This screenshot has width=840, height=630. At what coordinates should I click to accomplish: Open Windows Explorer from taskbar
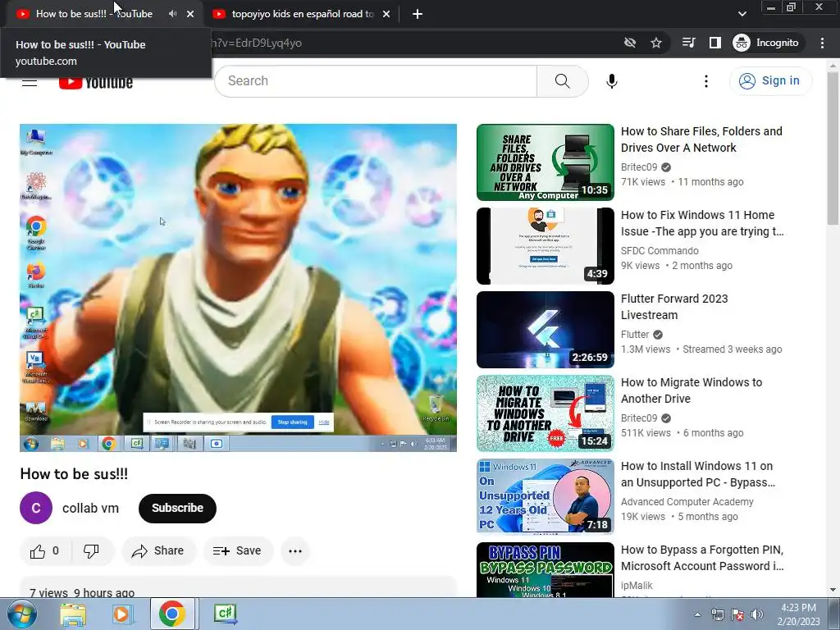[73, 614]
